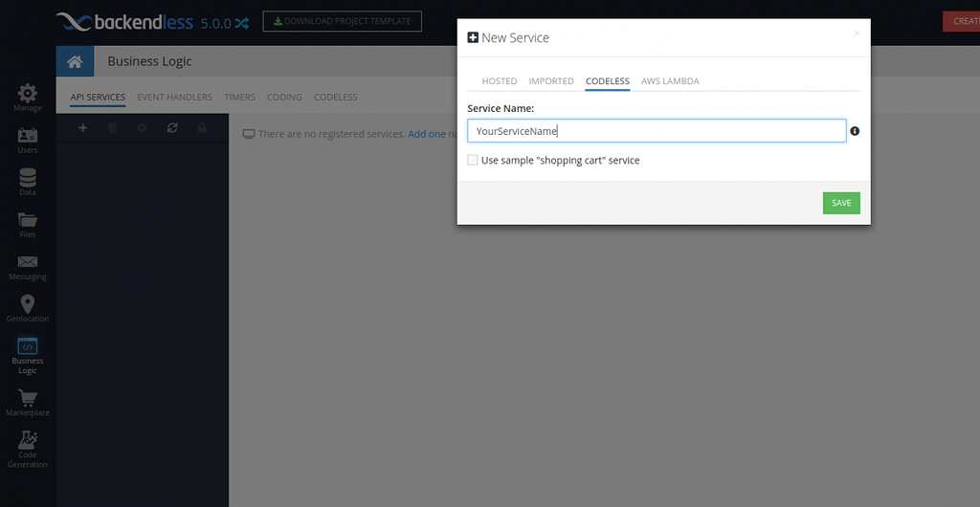Click DOWNLOAD PROJECT TEMPLATE button

343,21
